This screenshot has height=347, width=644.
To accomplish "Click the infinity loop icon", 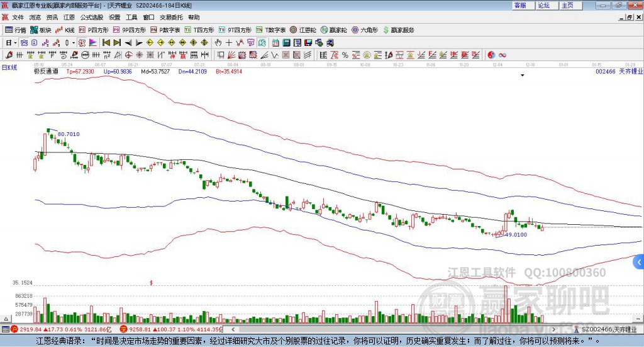I will coord(502,55).
